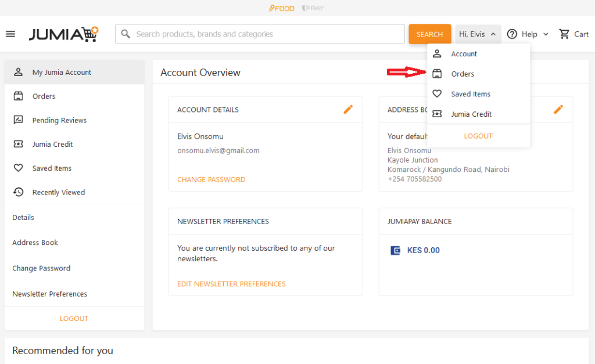The image size is (595, 364).
Task: Click the Recommended for you heading
Action: 63,350
